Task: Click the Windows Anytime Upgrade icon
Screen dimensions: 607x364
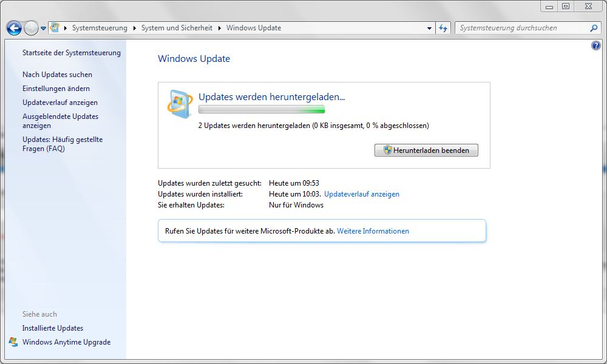Action: (13, 342)
